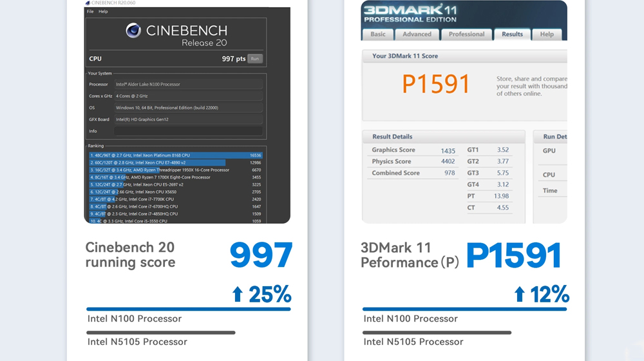Click the GT3 value 5.75
The width and height of the screenshot is (644, 361).
tap(503, 173)
